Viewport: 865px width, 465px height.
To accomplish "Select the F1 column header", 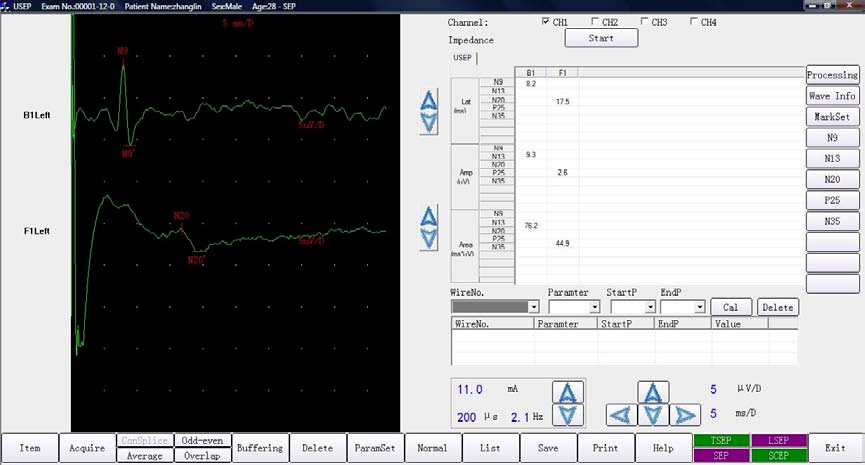I will tap(563, 73).
